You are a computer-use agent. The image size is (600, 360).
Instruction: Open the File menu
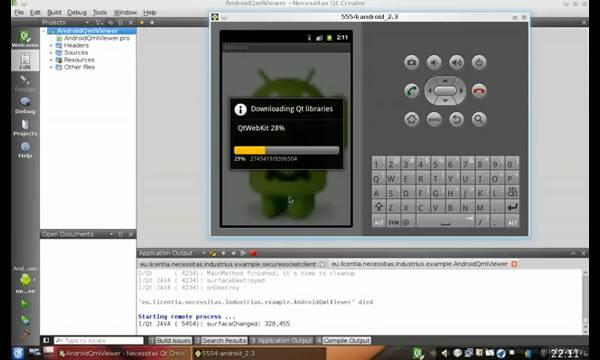tap(19, 13)
